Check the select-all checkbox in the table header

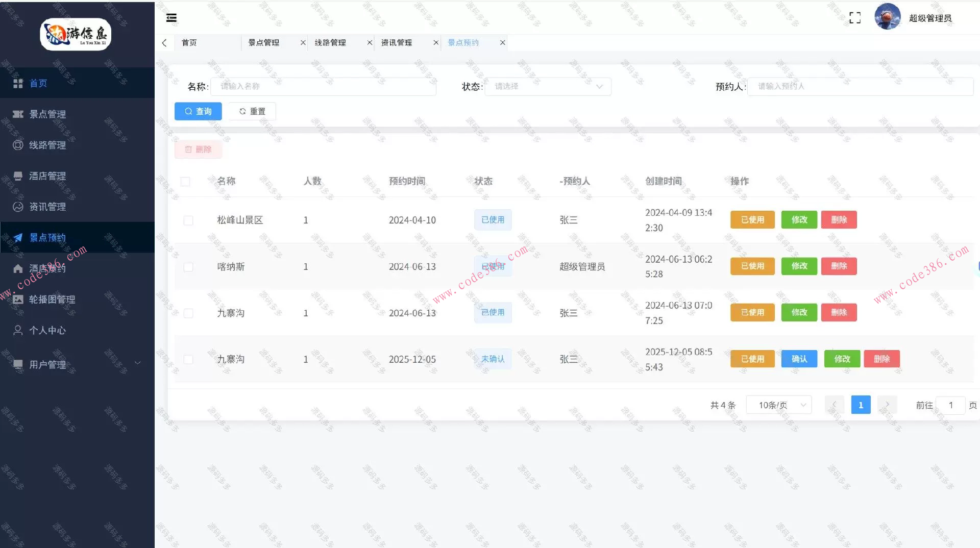coord(185,181)
